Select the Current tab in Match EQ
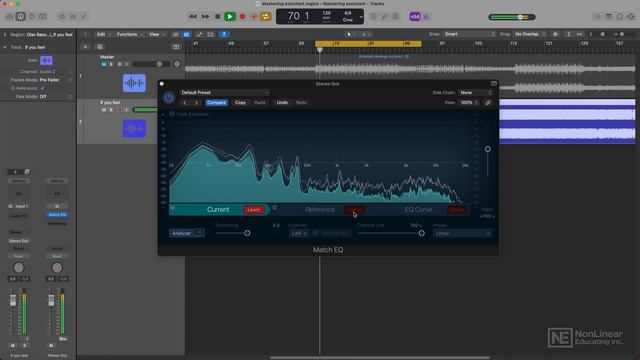640x360 pixels. coord(218,210)
